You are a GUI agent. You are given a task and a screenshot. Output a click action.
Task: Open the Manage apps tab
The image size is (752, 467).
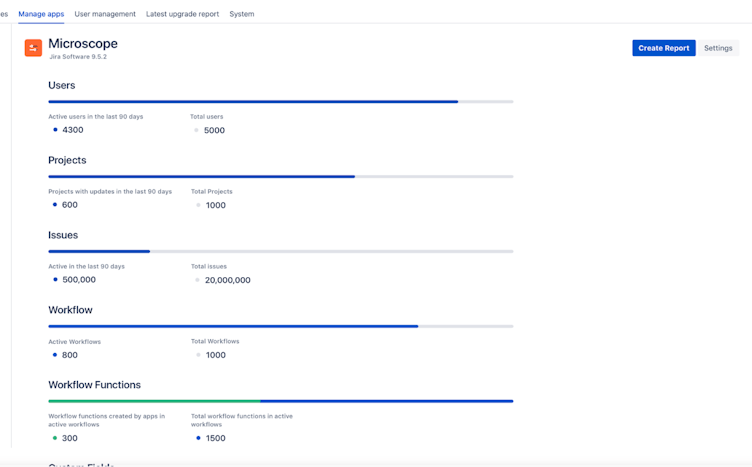[41, 14]
